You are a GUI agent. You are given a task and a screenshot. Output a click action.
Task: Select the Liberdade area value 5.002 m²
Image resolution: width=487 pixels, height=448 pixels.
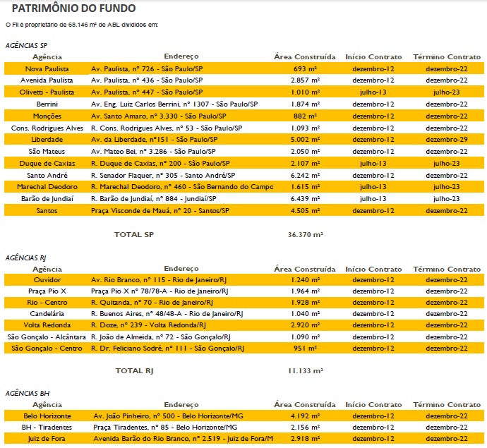point(305,139)
